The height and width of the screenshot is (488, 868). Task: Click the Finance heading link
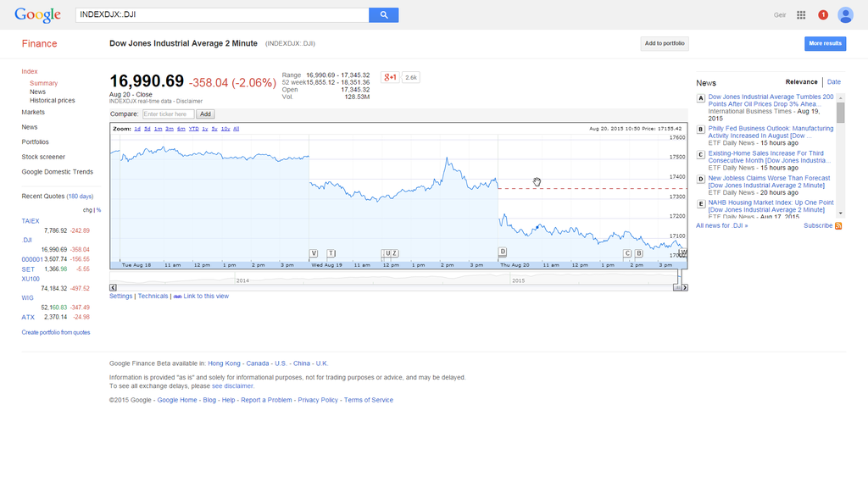tap(39, 44)
